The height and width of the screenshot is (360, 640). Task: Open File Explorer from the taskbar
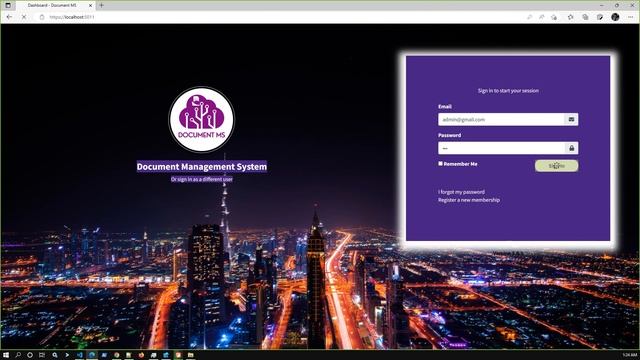(191, 355)
